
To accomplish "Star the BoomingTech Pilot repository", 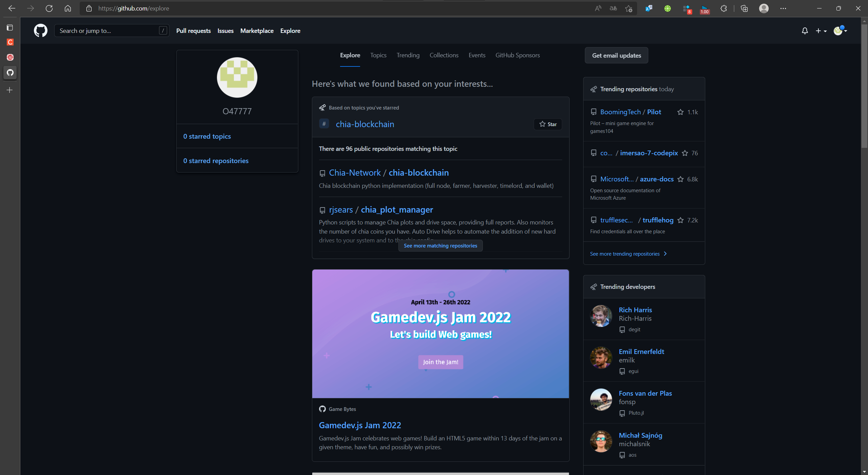I will pyautogui.click(x=680, y=112).
